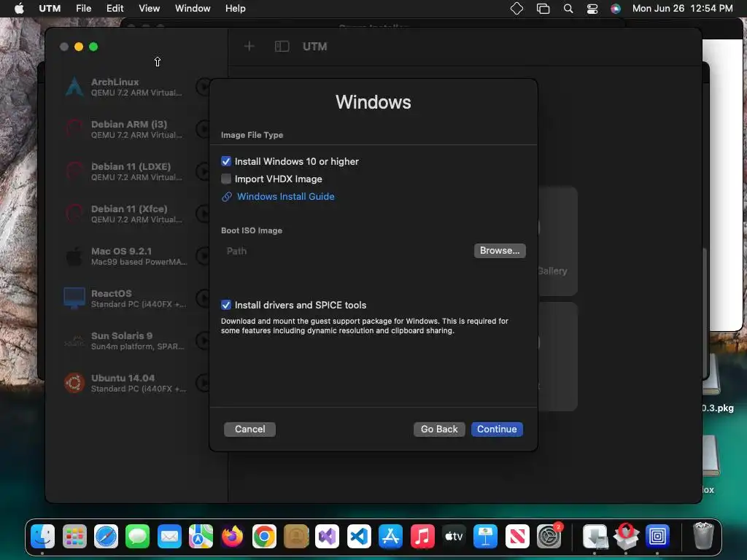Open Maps from the dock
The image size is (747, 560).
point(201,536)
